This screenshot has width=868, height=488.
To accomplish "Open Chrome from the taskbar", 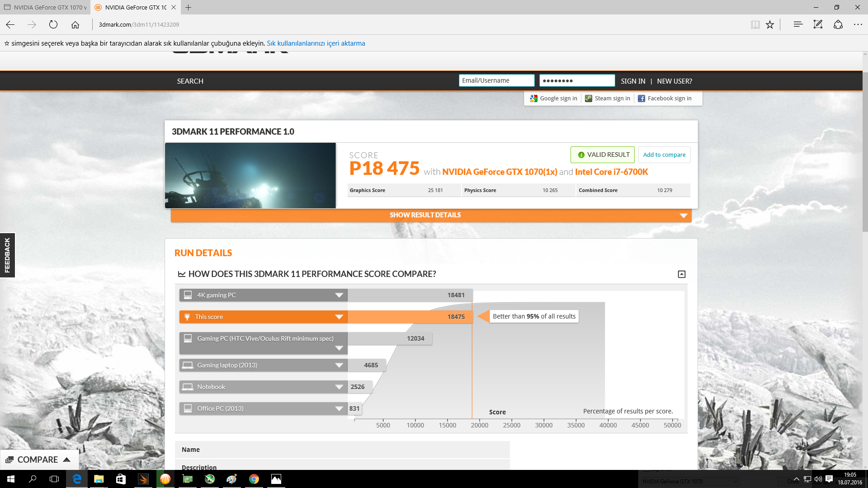I will 254,479.
